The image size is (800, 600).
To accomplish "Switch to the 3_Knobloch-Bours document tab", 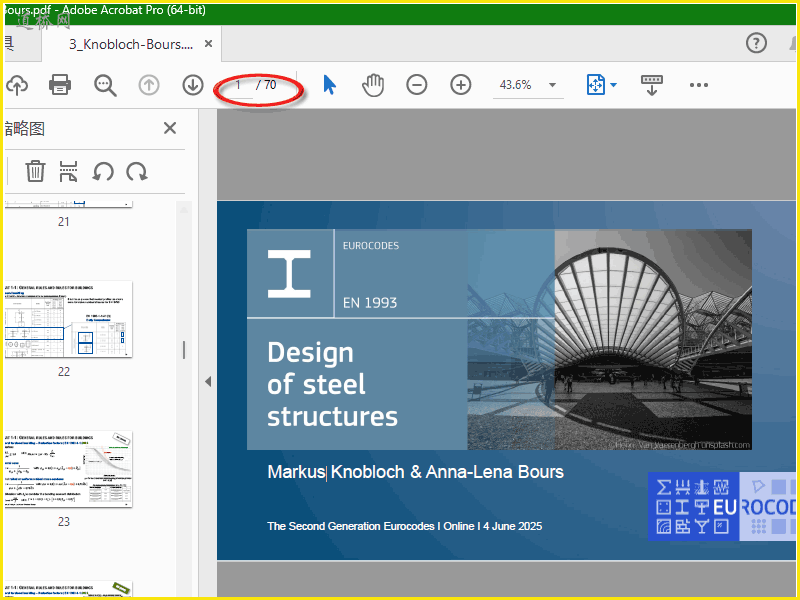I will coord(130,44).
